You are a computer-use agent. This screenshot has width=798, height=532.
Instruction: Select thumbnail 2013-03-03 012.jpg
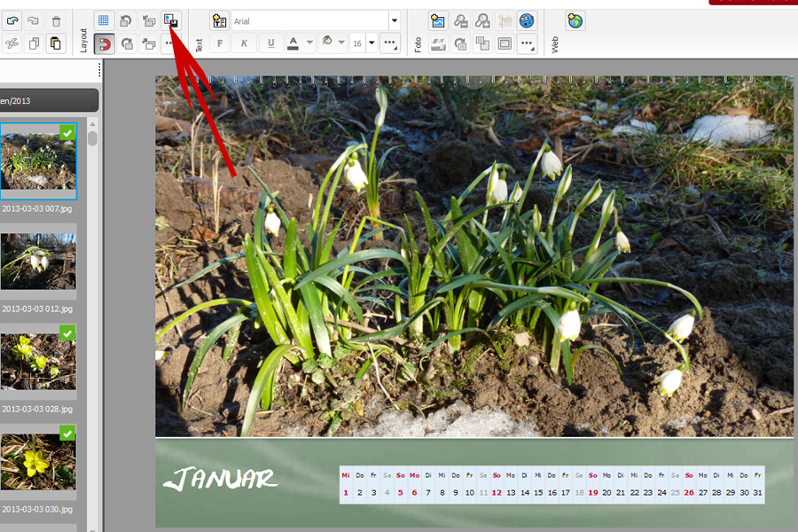point(38,262)
